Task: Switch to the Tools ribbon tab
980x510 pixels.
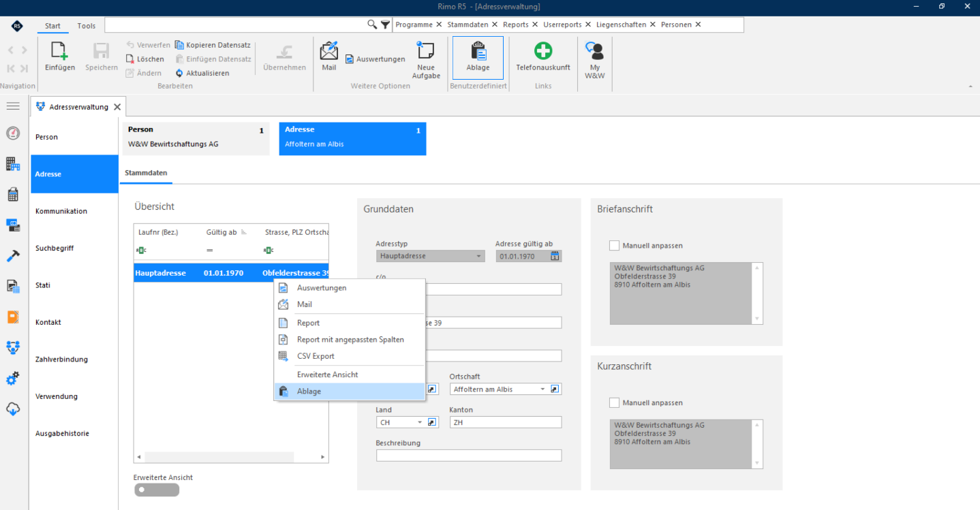Action: point(87,26)
